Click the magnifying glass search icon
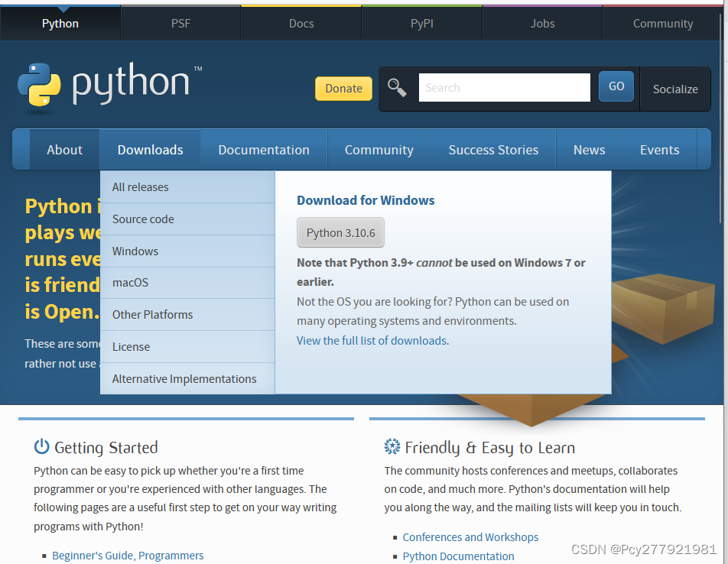The image size is (728, 564). coord(397,88)
